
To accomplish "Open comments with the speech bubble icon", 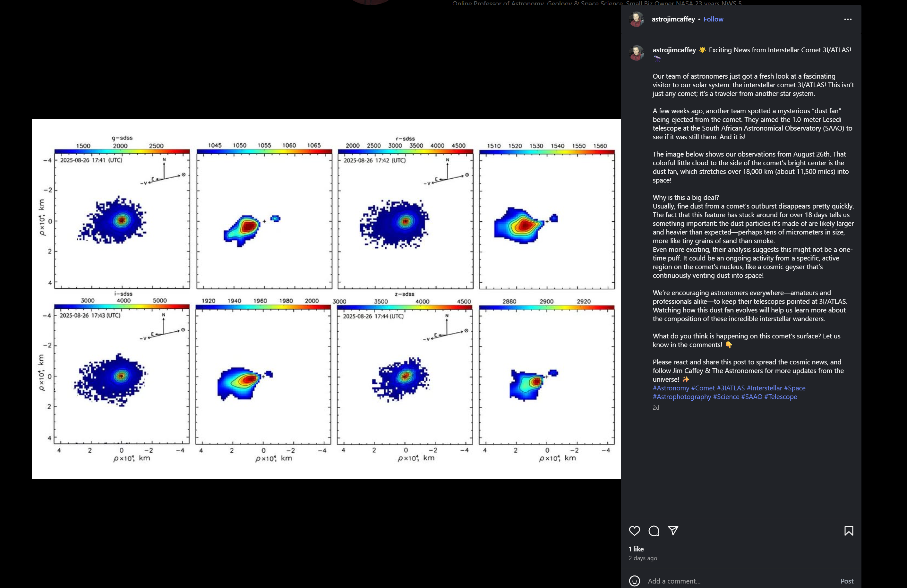I will (x=654, y=531).
